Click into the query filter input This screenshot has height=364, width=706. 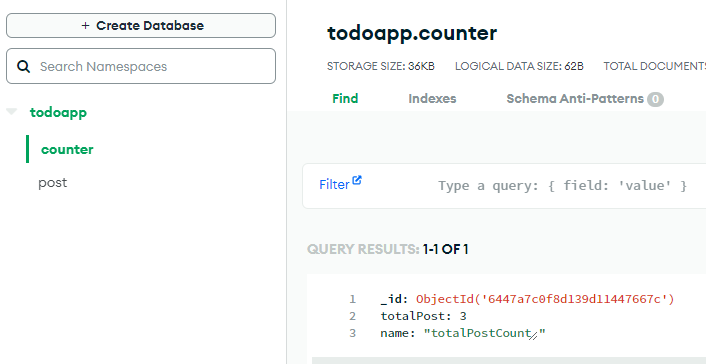[x=562, y=186]
